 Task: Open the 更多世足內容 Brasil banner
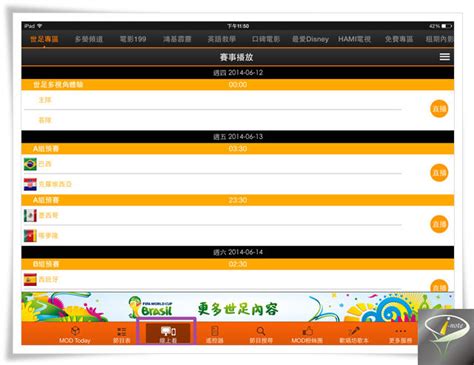click(x=238, y=307)
